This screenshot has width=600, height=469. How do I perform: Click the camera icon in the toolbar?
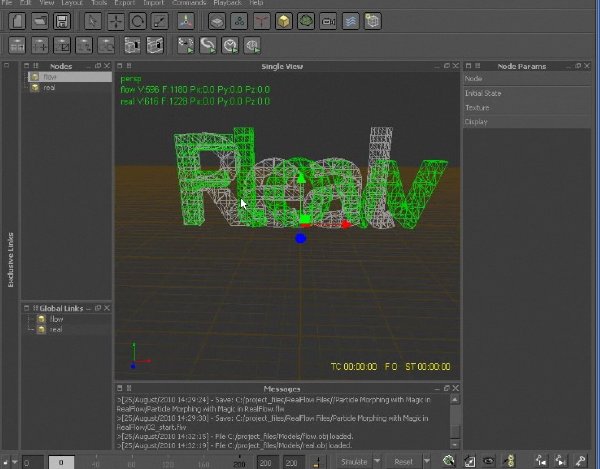[x=328, y=21]
